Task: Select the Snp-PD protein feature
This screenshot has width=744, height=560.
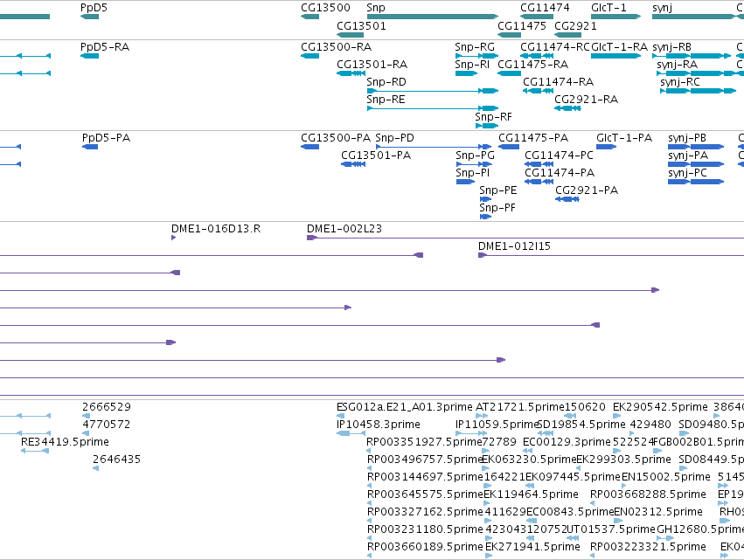Action: point(434,147)
